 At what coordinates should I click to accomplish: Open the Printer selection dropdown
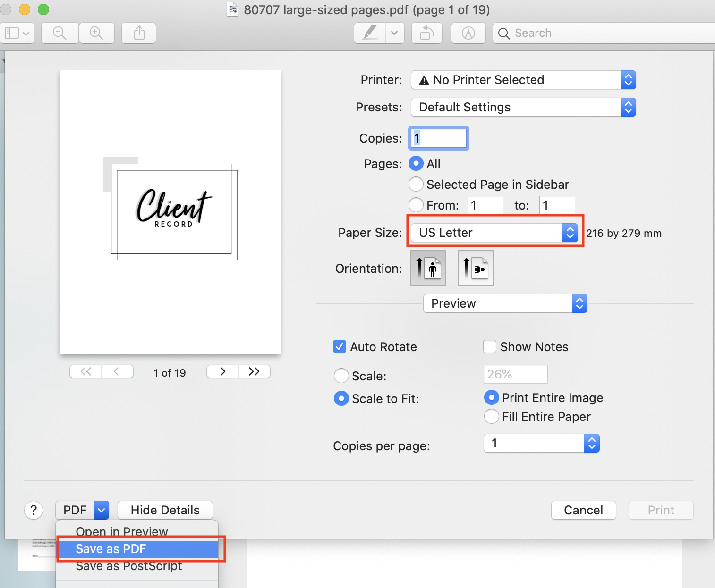[523, 80]
